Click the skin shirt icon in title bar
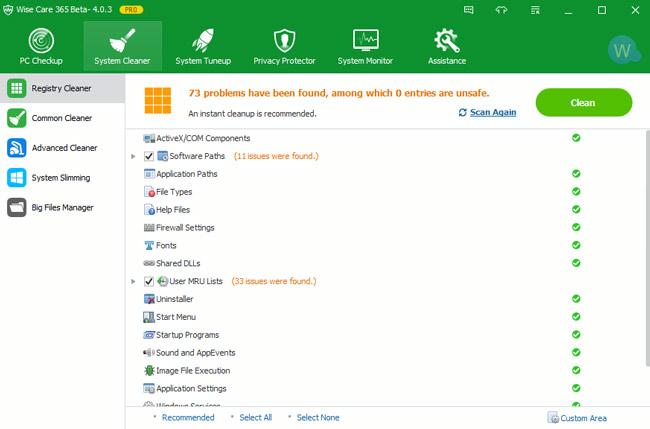 pyautogui.click(x=502, y=10)
